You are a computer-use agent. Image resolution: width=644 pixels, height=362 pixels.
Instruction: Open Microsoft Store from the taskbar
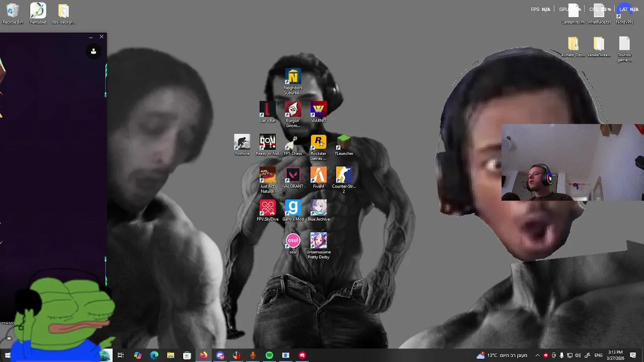[x=187, y=355]
